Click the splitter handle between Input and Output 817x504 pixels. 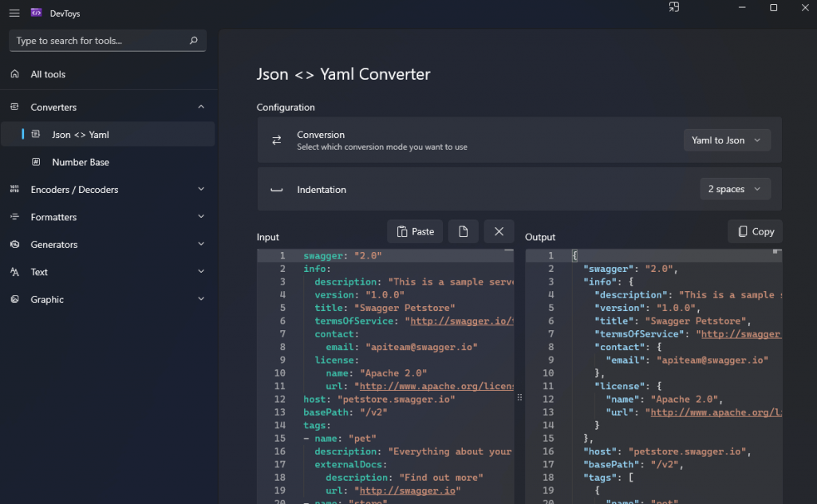point(519,396)
